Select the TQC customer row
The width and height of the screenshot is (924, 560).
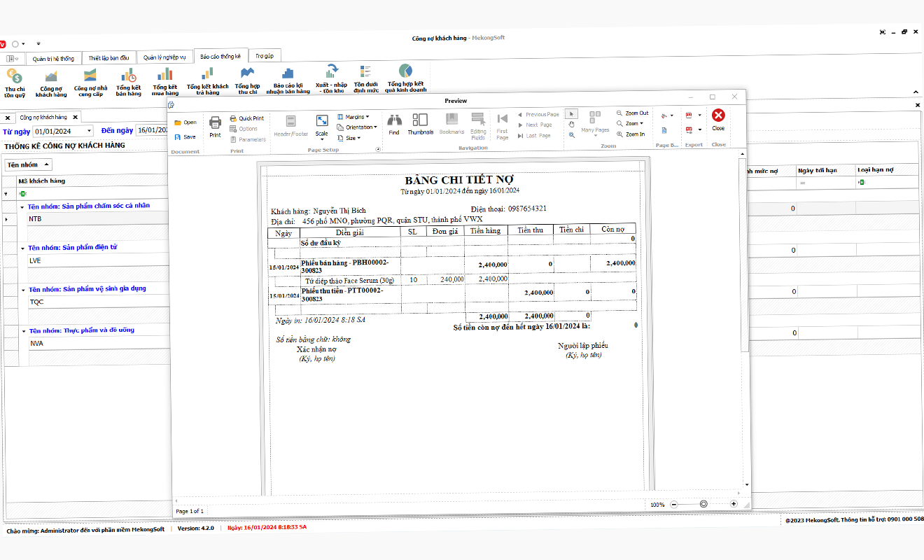98,302
